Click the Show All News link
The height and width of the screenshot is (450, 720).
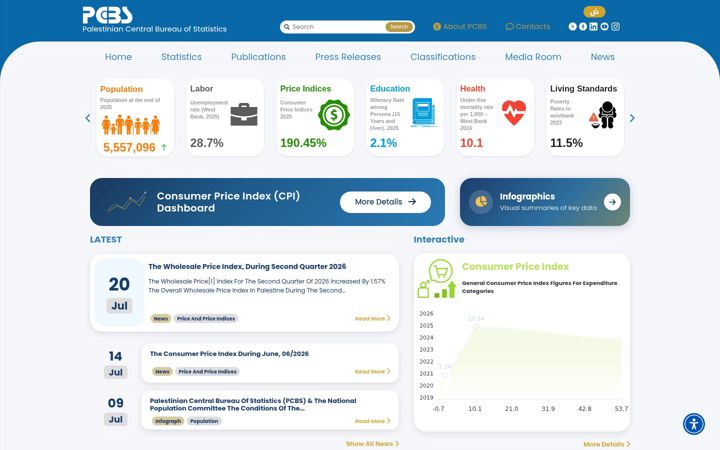pyautogui.click(x=372, y=444)
